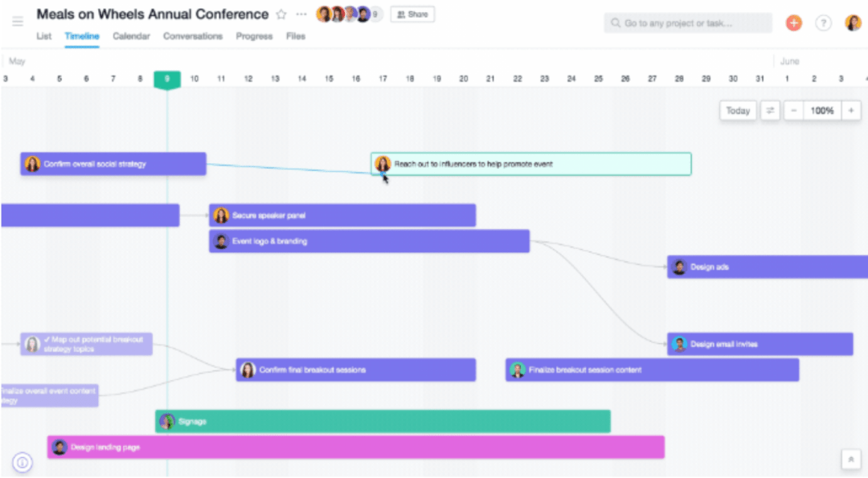Screen dimensions: 868x478
Task: Click avatar on Confirm final breakout sessions
Action: point(248,370)
